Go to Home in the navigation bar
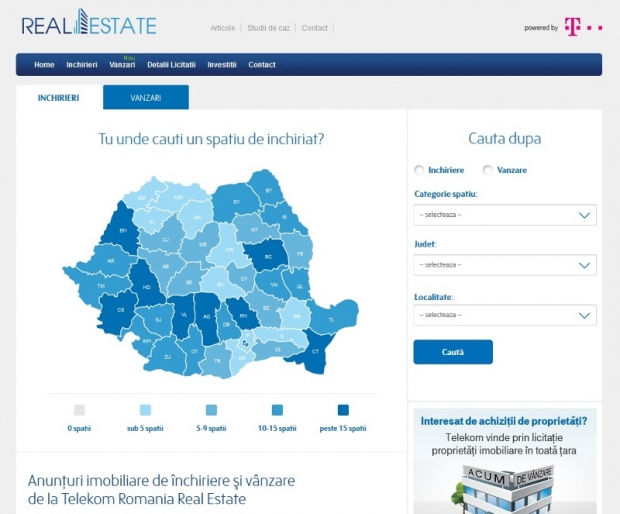This screenshot has height=514, width=620. click(x=44, y=64)
